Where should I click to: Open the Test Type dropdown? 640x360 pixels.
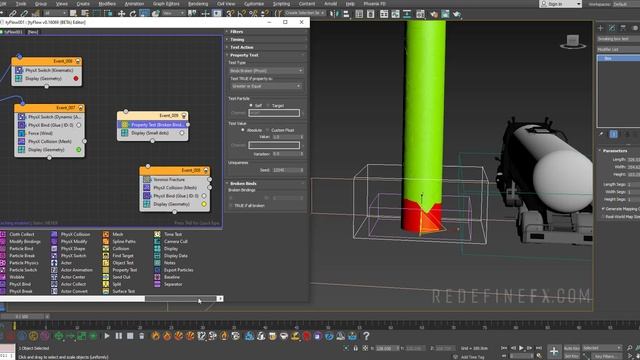point(267,71)
